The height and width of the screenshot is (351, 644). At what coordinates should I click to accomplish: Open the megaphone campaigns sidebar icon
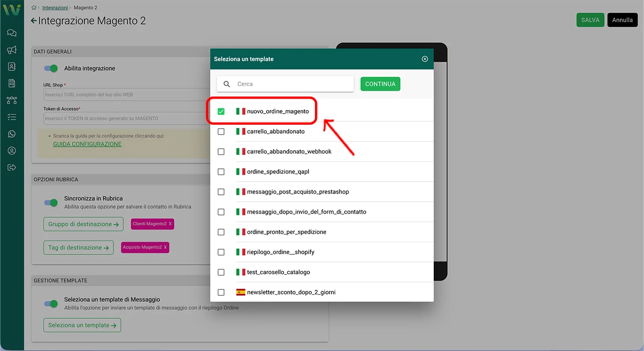[12, 50]
